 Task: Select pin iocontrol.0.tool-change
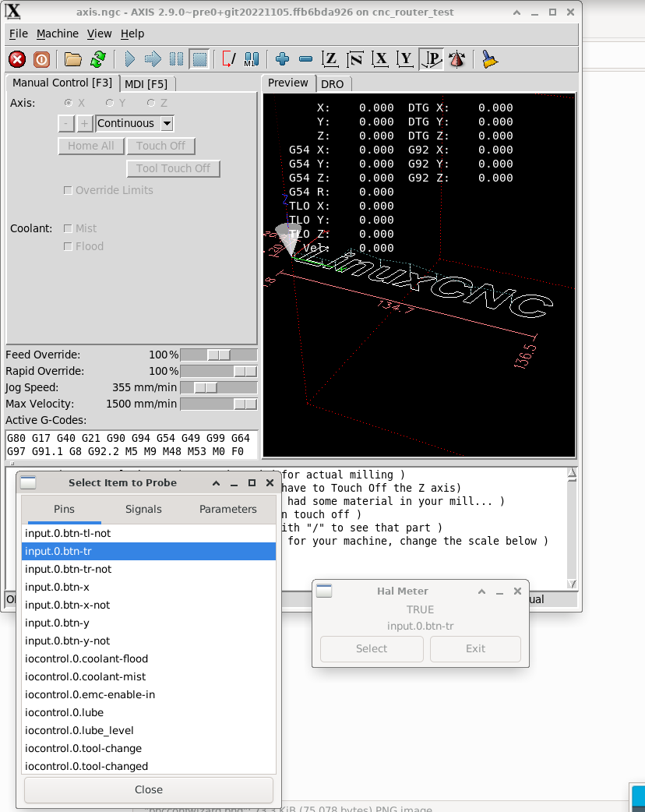[149, 748]
